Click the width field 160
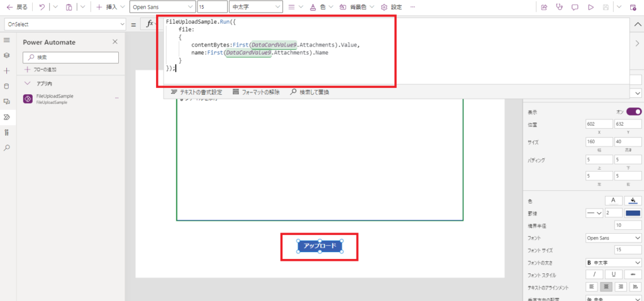The height and width of the screenshot is (301, 644). (600, 141)
